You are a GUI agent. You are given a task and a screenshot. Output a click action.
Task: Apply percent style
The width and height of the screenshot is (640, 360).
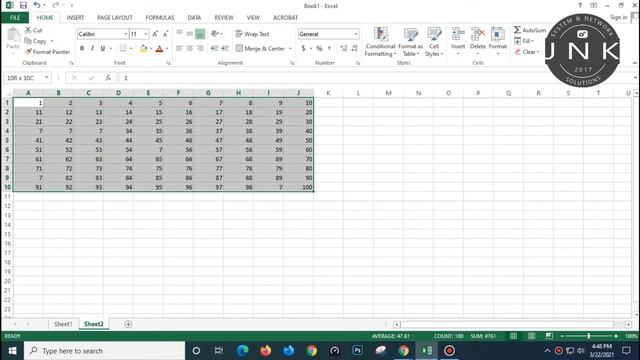(319, 49)
